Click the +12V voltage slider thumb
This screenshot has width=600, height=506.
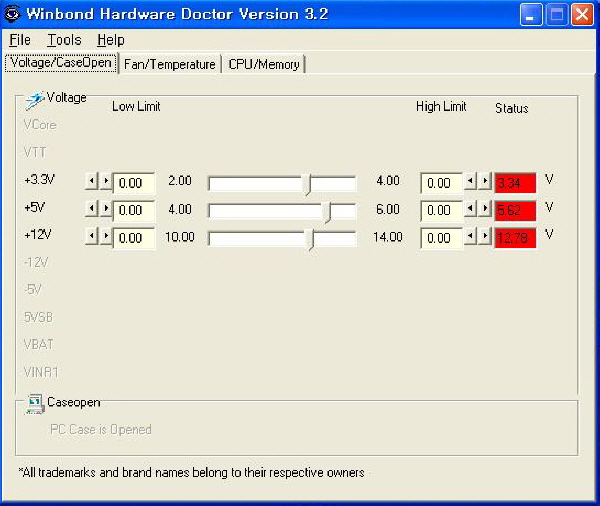tap(311, 240)
